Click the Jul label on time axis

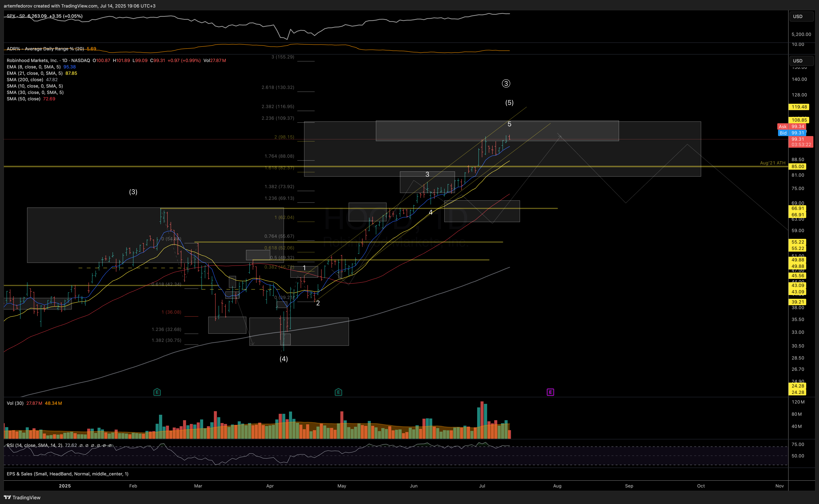[482, 486]
